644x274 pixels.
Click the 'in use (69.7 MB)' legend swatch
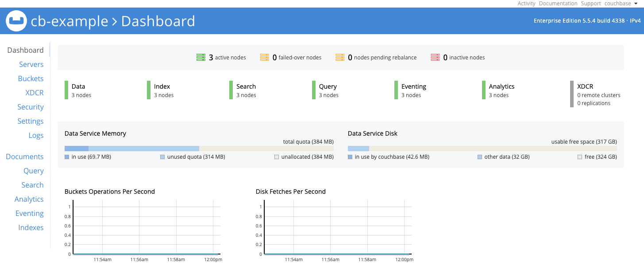(x=67, y=157)
